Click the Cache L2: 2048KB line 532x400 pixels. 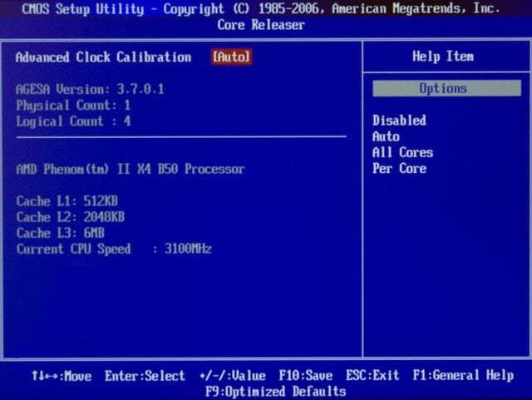[70, 217]
